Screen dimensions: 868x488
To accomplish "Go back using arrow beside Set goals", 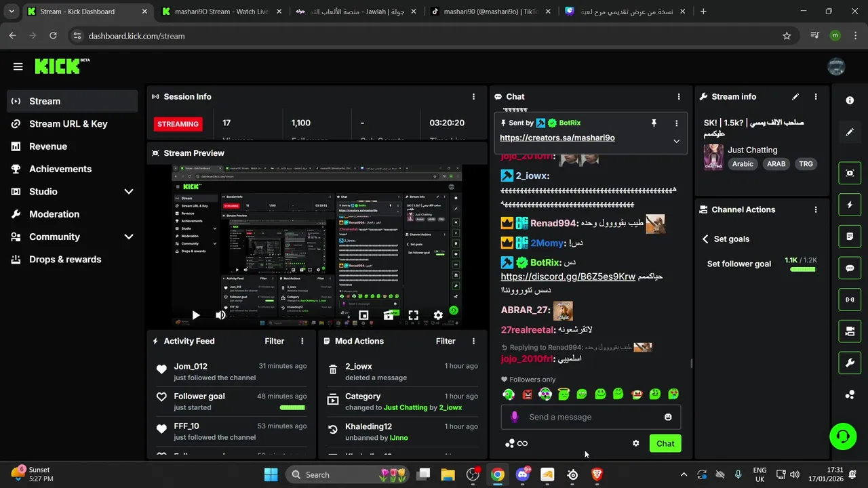I will pos(705,239).
